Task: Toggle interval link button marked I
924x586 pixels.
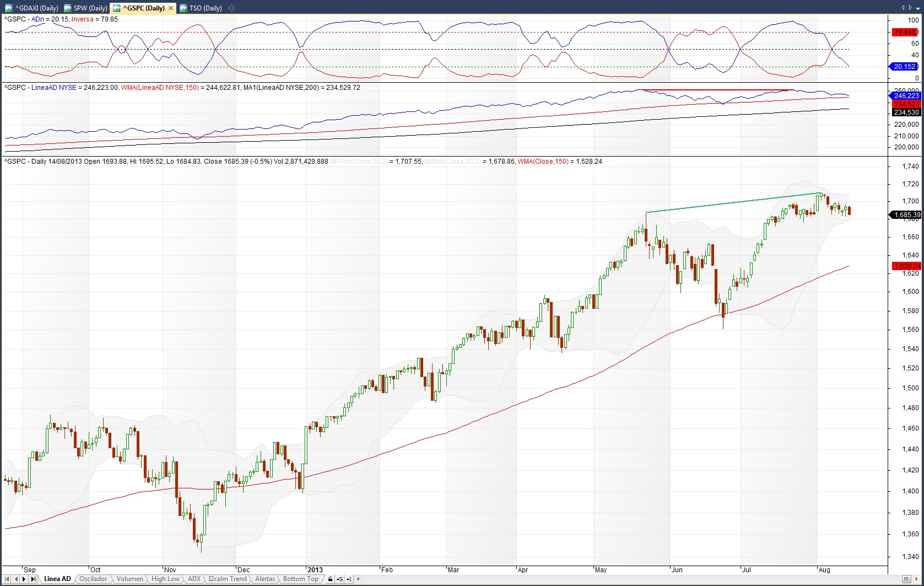Action: 349,579
